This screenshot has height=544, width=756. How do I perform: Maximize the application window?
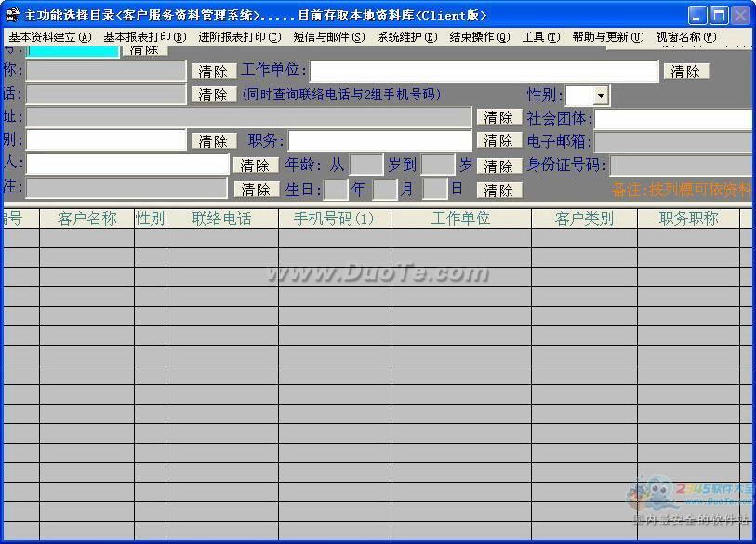[719, 15]
